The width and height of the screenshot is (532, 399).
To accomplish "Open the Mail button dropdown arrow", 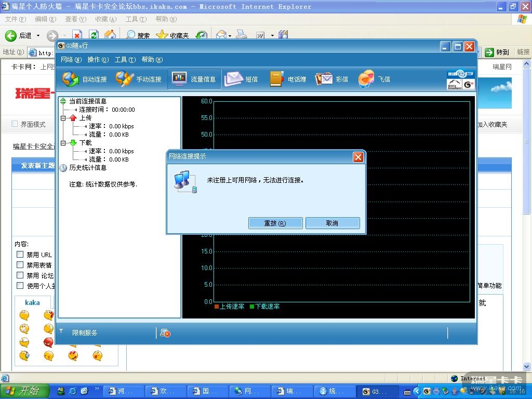I will [x=230, y=36].
